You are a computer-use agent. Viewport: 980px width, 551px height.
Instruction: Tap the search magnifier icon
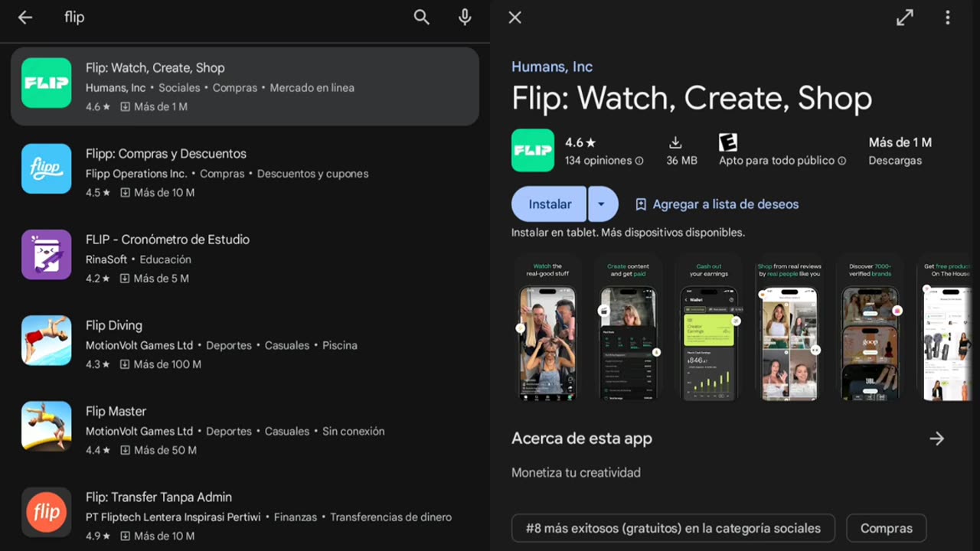point(422,18)
